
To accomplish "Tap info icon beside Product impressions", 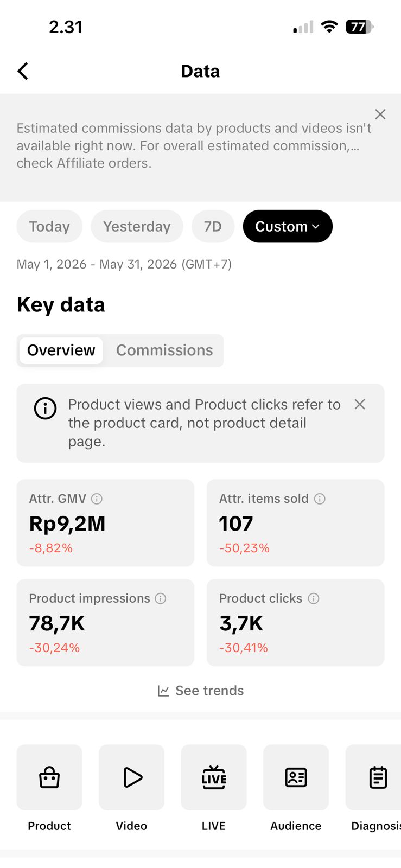I will 161,598.
